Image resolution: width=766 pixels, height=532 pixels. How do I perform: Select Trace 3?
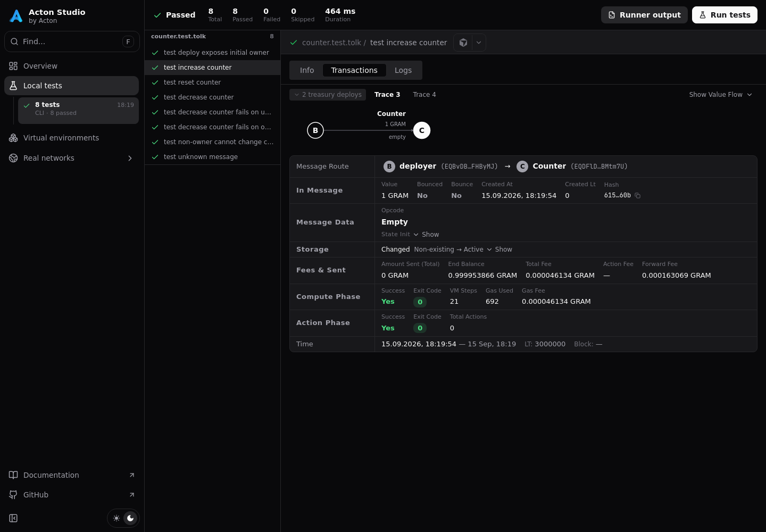coord(387,95)
